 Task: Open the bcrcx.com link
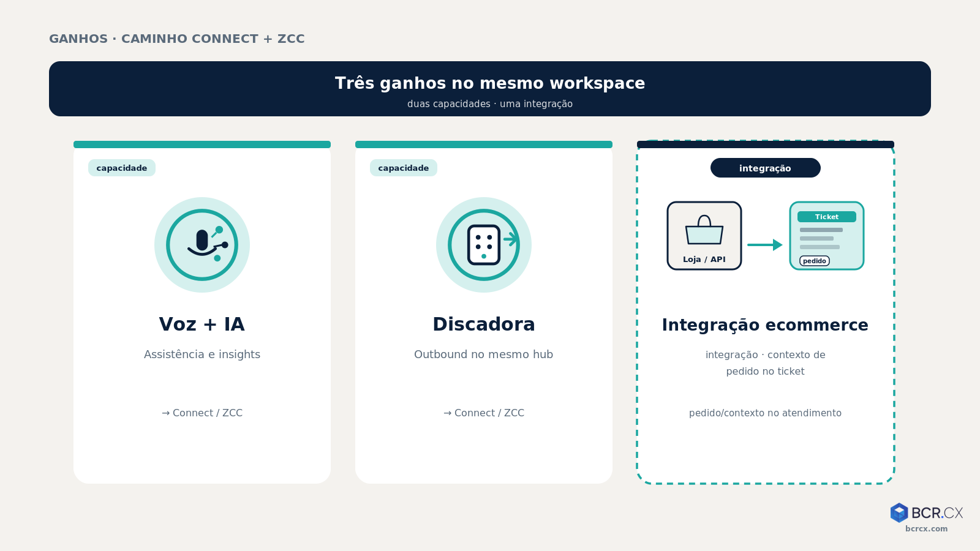coord(926,529)
